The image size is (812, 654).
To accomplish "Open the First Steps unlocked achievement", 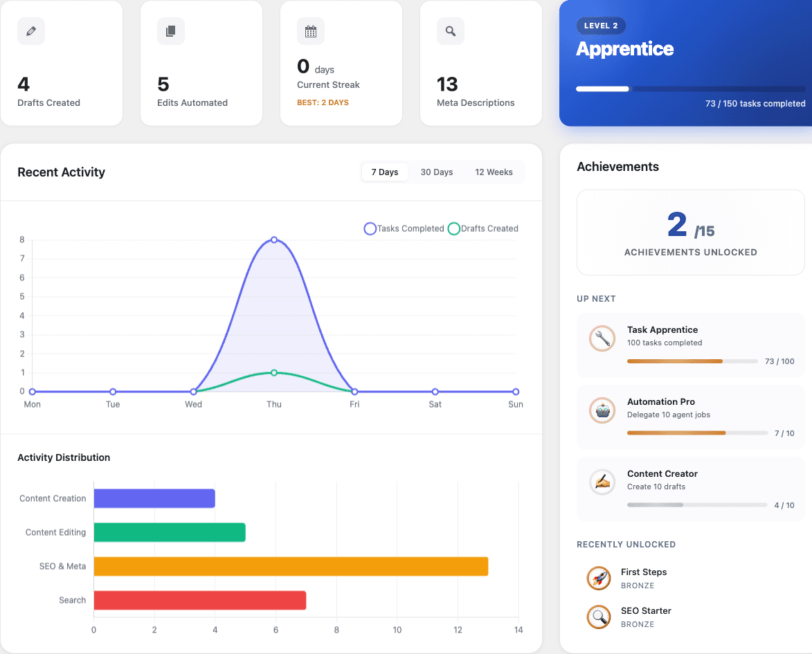I will click(691, 579).
